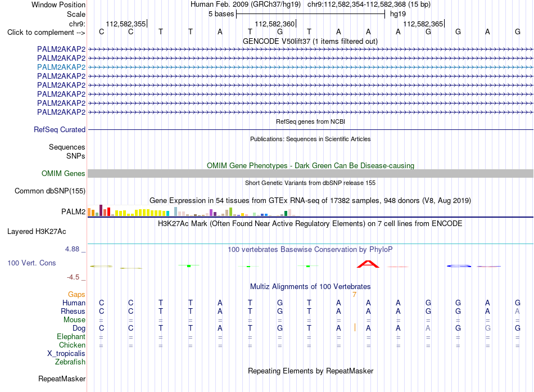534x392 pixels.
Task: Open the Repeating Elements by RepeatMasker title
Action: click(x=310, y=371)
